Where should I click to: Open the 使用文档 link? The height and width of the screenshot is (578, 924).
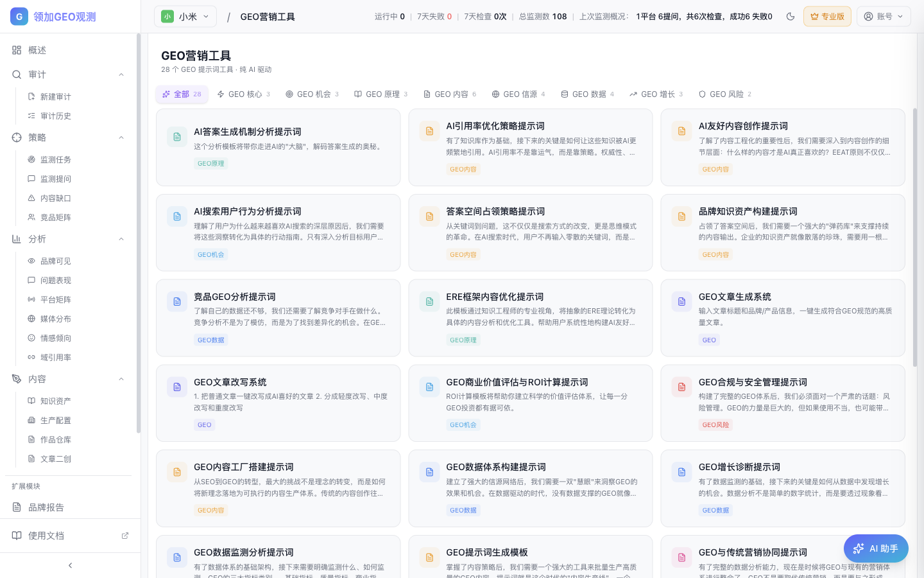click(70, 536)
